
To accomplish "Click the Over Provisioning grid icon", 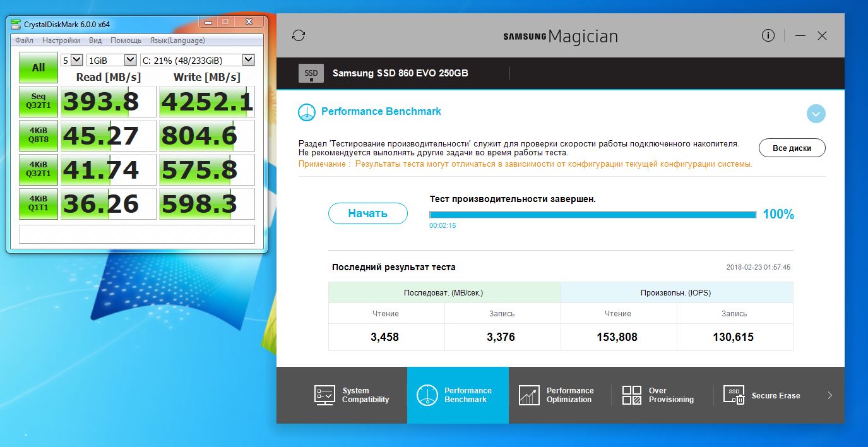I will click(x=632, y=395).
